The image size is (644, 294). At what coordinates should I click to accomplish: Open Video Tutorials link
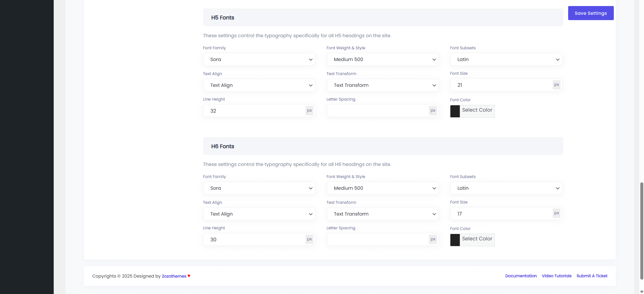(x=556, y=276)
